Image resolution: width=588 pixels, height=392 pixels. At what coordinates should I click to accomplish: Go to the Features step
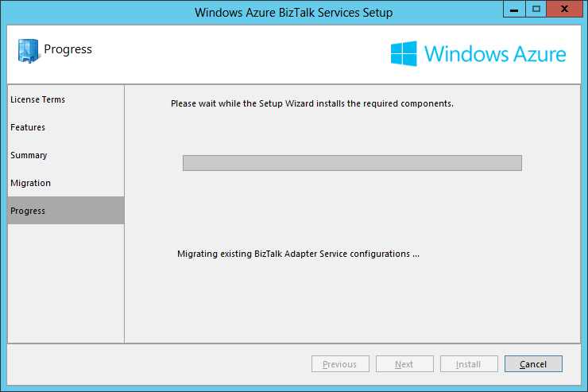point(28,127)
